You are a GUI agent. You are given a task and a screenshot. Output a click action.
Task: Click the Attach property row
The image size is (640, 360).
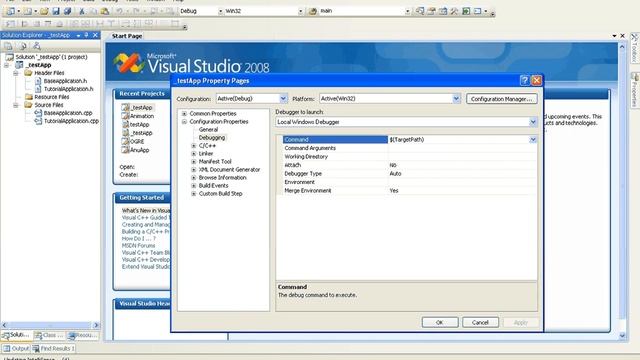(x=410, y=165)
